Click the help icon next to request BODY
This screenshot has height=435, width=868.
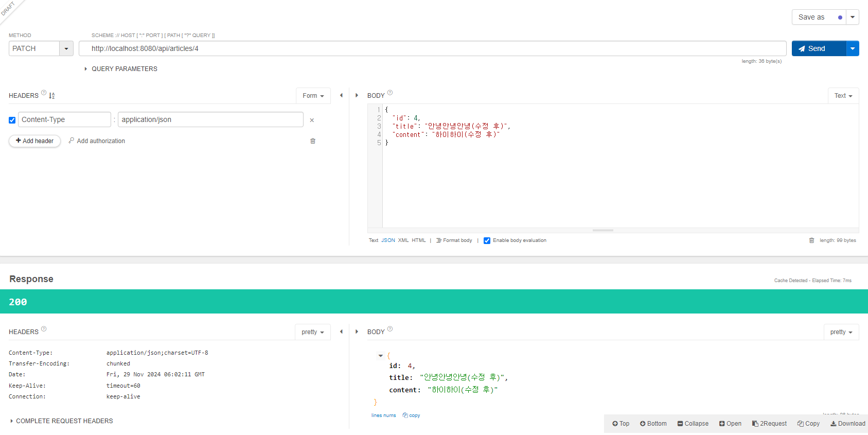tap(390, 93)
